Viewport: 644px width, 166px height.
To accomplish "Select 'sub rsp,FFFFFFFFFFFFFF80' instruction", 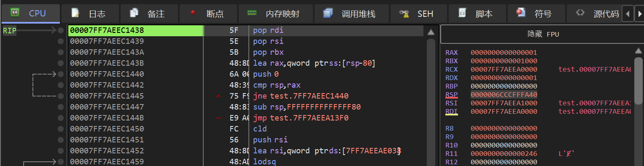I will (x=307, y=107).
